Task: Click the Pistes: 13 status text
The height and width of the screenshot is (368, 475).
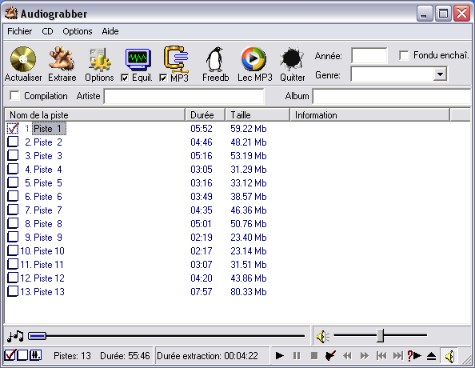Action: pos(72,356)
